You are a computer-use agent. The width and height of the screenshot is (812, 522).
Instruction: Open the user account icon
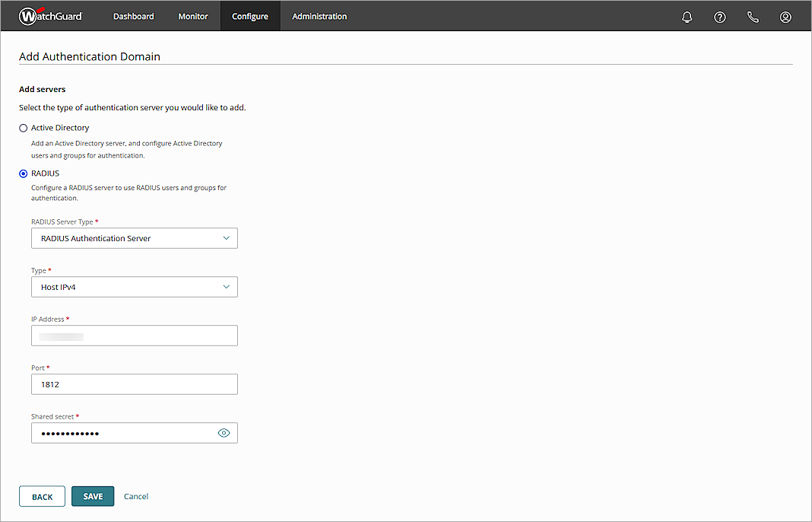(785, 16)
